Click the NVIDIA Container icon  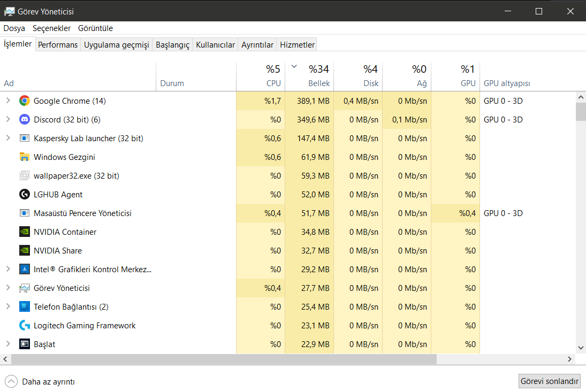(24, 232)
